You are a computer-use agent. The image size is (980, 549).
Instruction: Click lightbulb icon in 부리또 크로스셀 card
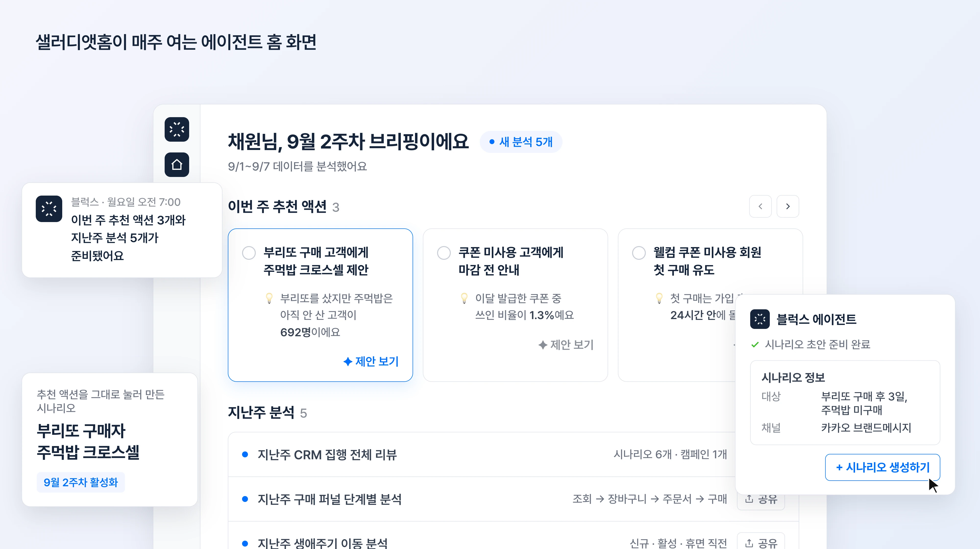coord(269,298)
